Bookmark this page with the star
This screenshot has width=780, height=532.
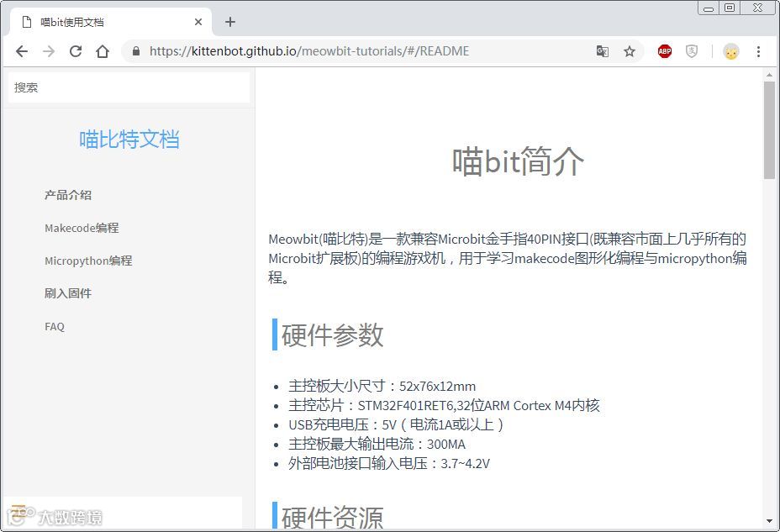coord(630,51)
